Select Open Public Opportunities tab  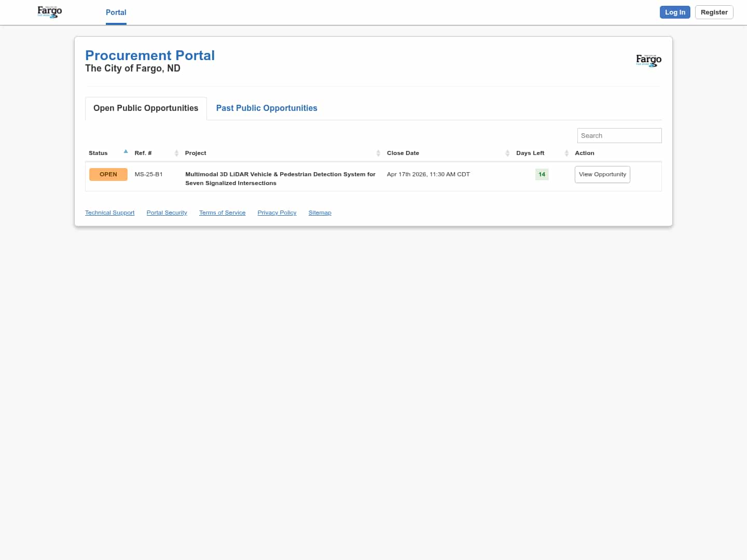tap(146, 108)
